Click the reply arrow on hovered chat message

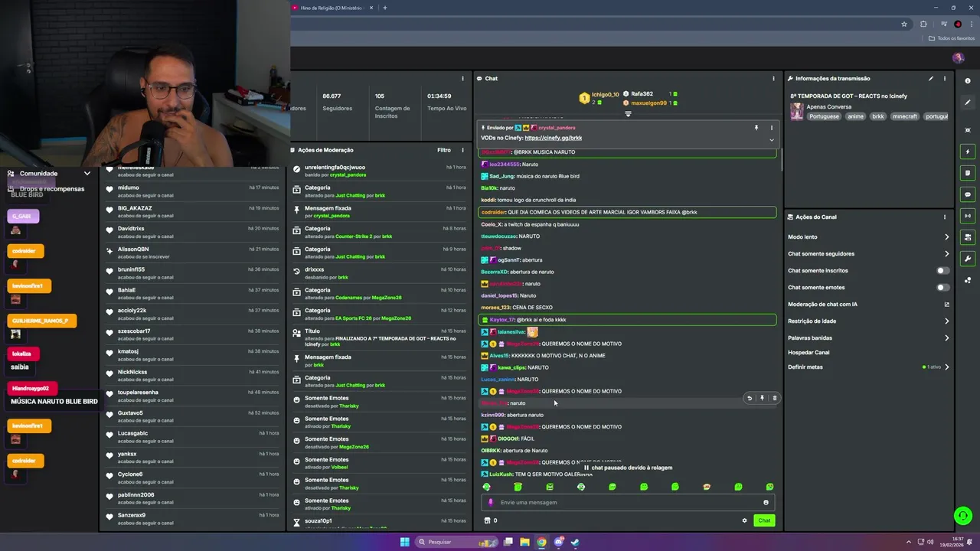coord(750,398)
